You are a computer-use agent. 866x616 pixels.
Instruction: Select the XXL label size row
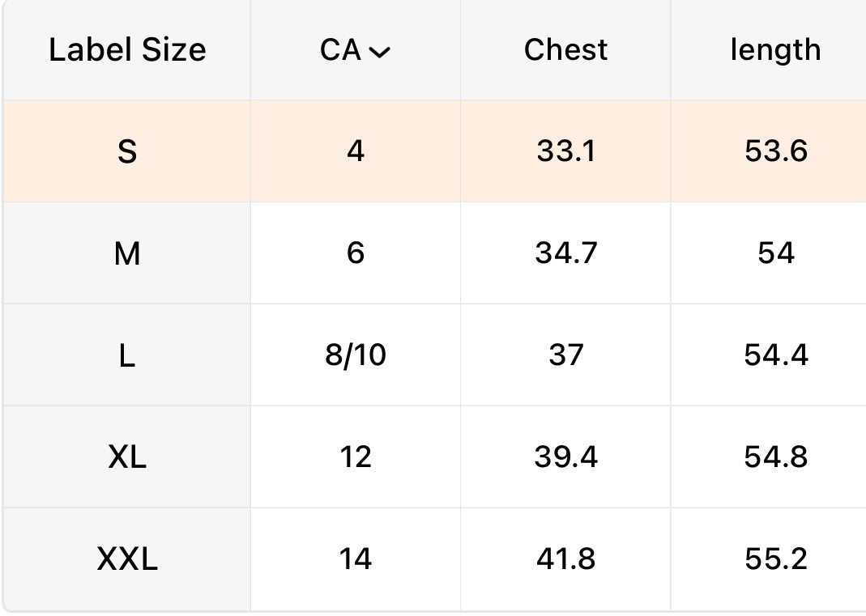point(127,559)
